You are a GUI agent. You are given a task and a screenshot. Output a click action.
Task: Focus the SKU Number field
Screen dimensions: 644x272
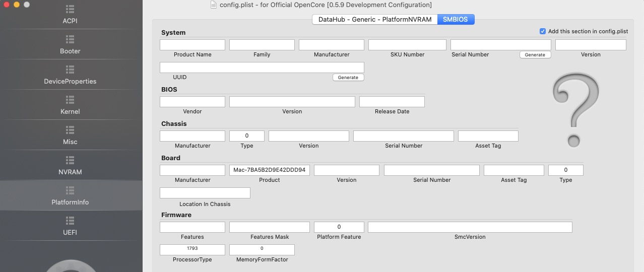pos(407,45)
